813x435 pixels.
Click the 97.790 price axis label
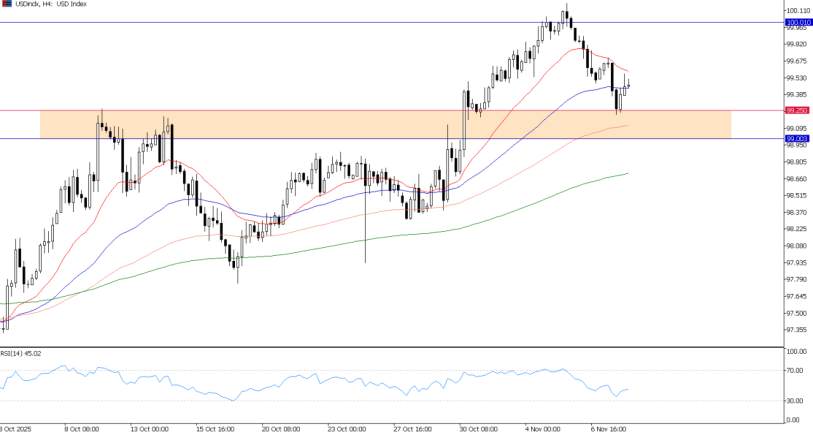point(797,279)
